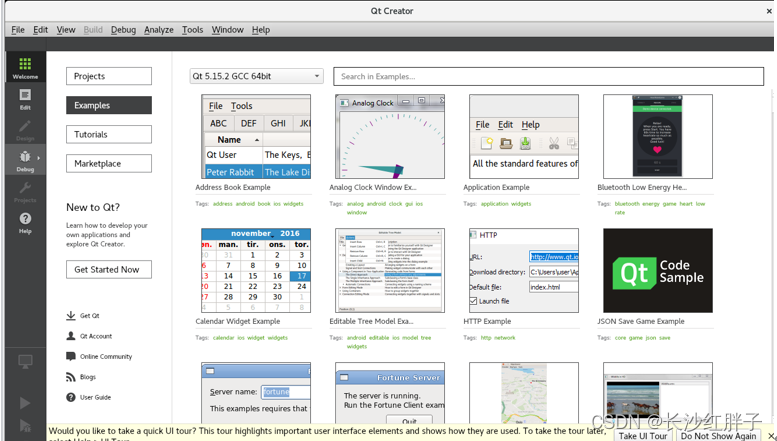
Task: Click Online Community link
Action: (106, 356)
